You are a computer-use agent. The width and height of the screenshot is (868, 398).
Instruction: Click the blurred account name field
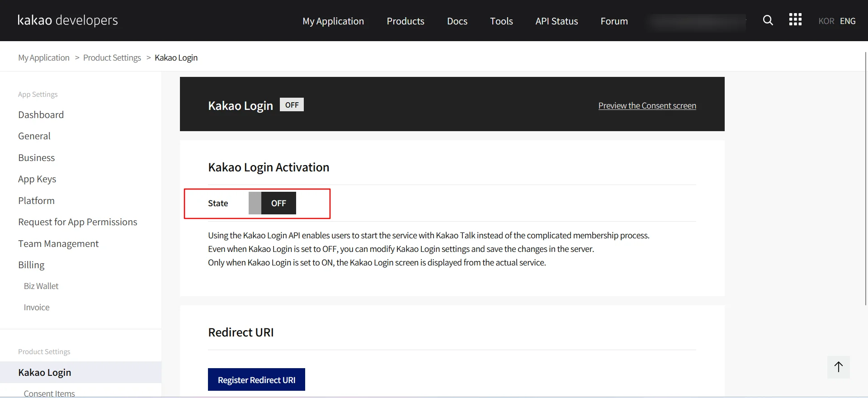(697, 21)
